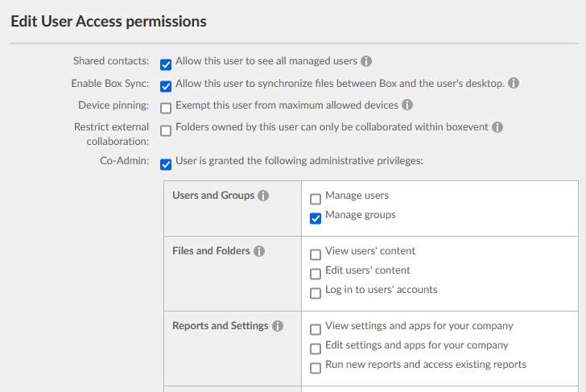Check View settings and apps for company

coord(316,329)
